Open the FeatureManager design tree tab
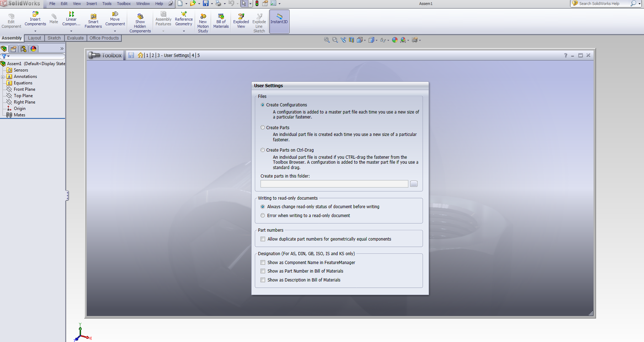 (x=4, y=49)
